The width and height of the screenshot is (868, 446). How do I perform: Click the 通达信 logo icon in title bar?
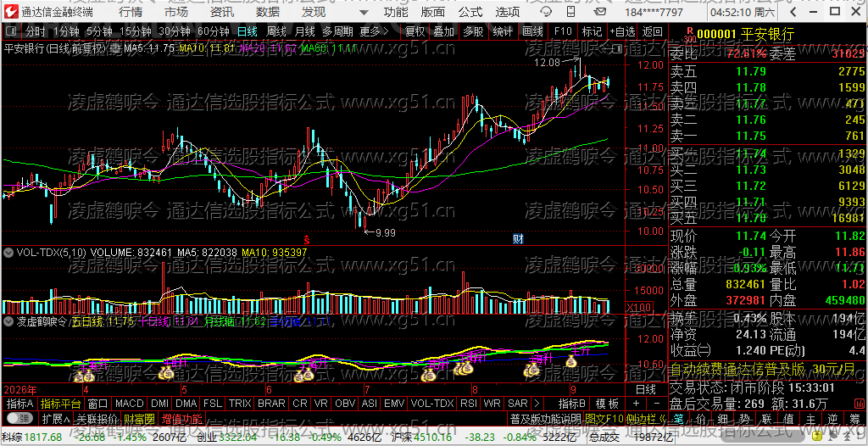click(12, 12)
